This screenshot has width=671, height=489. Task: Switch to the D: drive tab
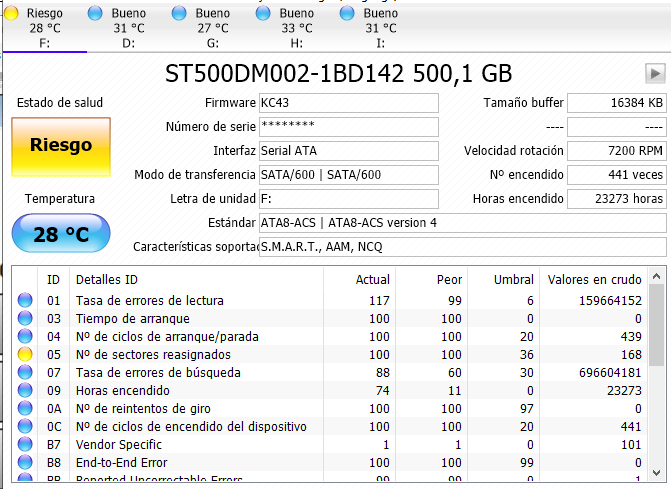(x=128, y=28)
